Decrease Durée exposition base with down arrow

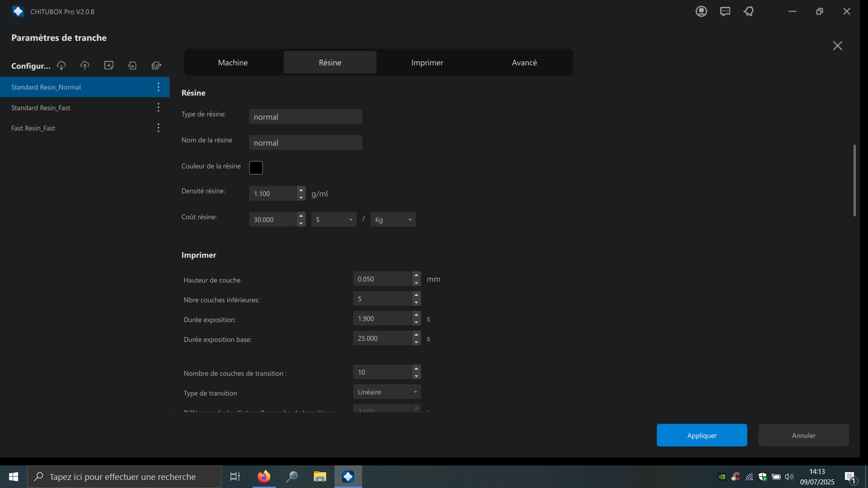pyautogui.click(x=416, y=342)
